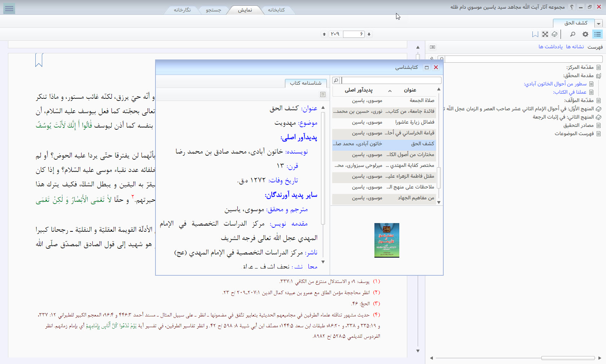Go to previous page with the up arrow
This screenshot has width=606, height=364.
click(x=324, y=34)
